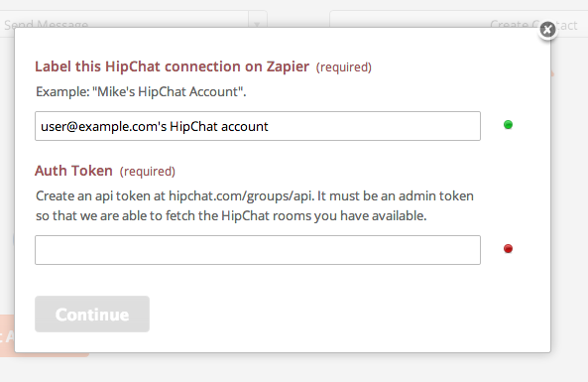Click '(required)' next to the Zapier label heading
The height and width of the screenshot is (382, 588).
click(x=344, y=67)
